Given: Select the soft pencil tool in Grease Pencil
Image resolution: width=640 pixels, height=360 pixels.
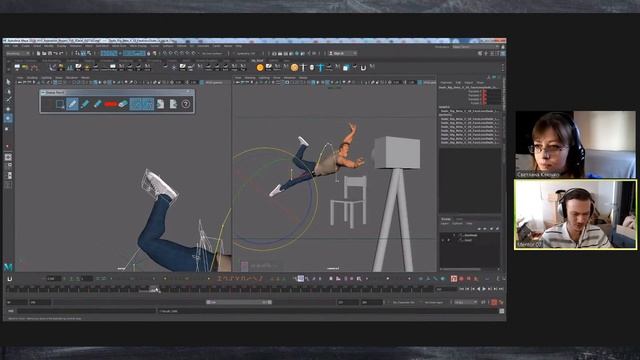Looking at the screenshot, I should pyautogui.click(x=97, y=104).
